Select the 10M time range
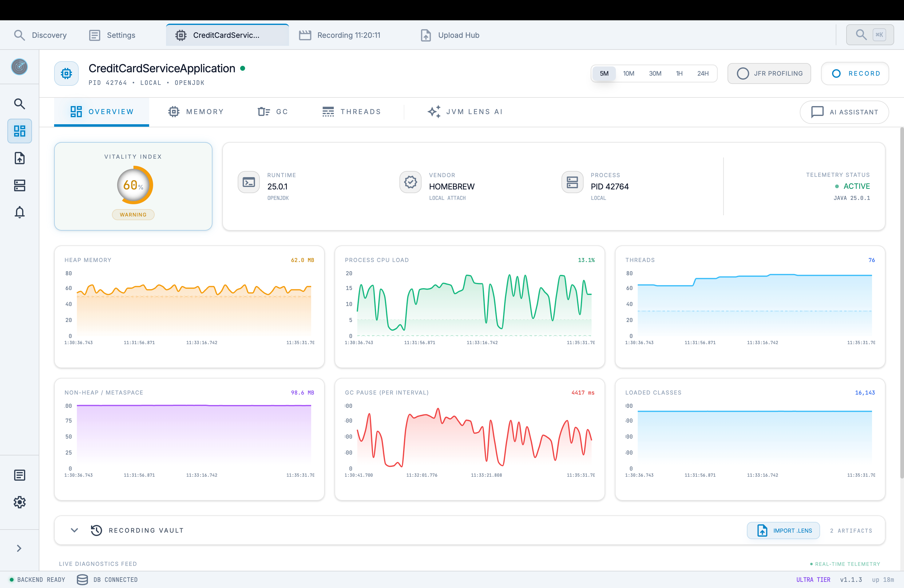The image size is (904, 588). 628,73
